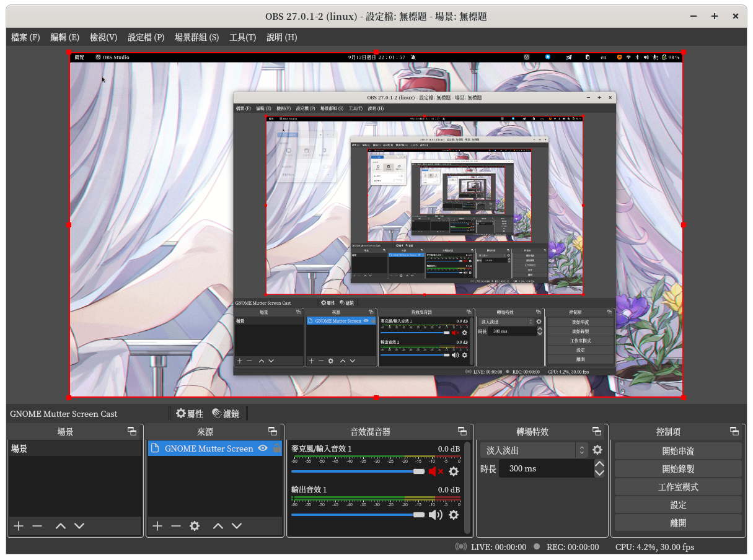Open 濾鏡 filters for the selected source

(226, 413)
